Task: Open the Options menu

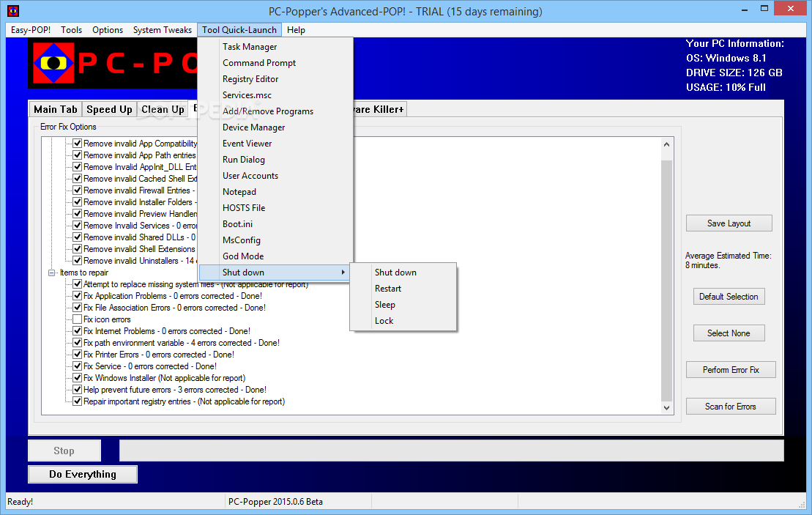Action: click(x=108, y=30)
